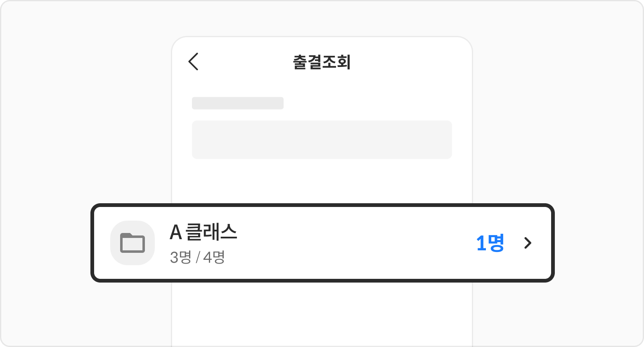This screenshot has height=347, width=644.
Task: Click the blank phone area below the class card
Action: click(x=322, y=314)
